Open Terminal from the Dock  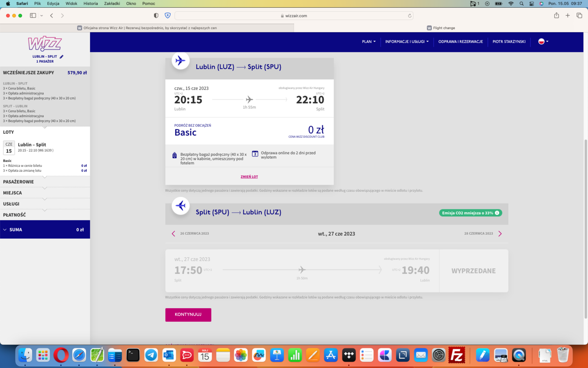(x=133, y=355)
